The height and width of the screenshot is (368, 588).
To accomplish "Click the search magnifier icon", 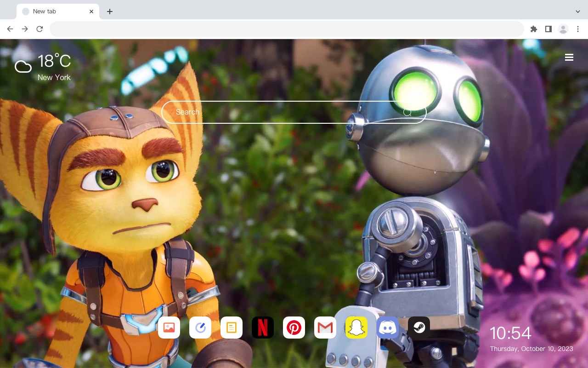I will [x=407, y=112].
